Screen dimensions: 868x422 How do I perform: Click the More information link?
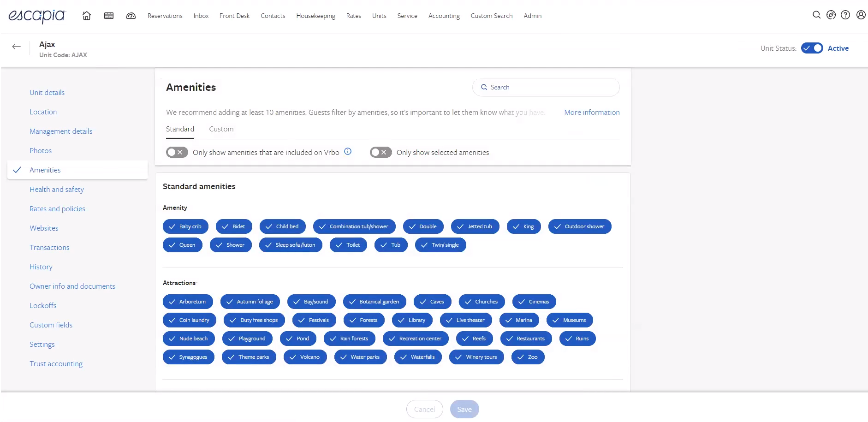pos(592,113)
